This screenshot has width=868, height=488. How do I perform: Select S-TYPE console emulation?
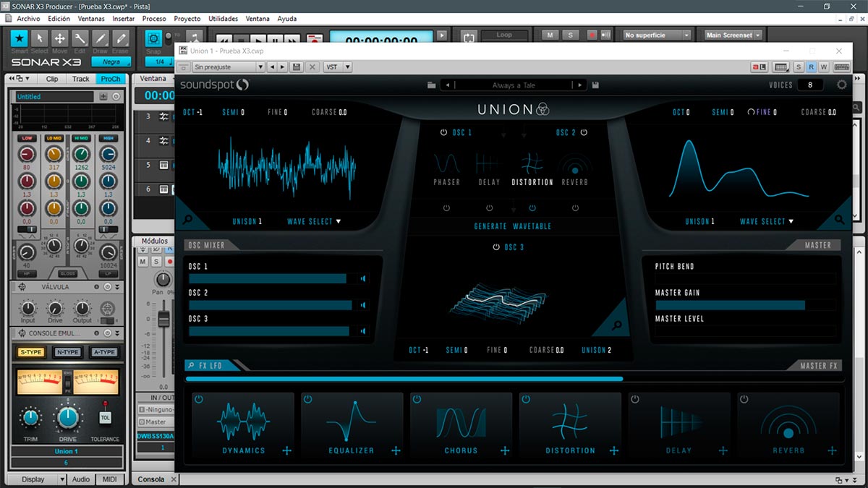coord(31,352)
